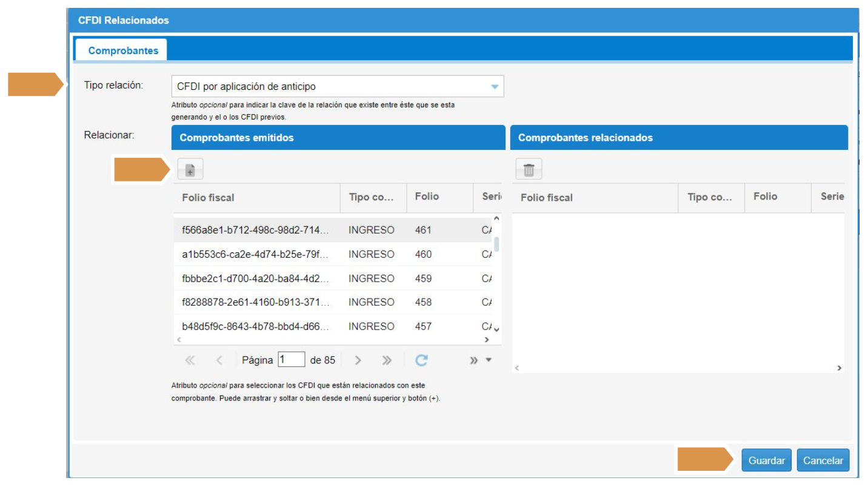This screenshot has width=868, height=489.
Task: Sort emitted list by Folio fiscal header
Action: [256, 198]
